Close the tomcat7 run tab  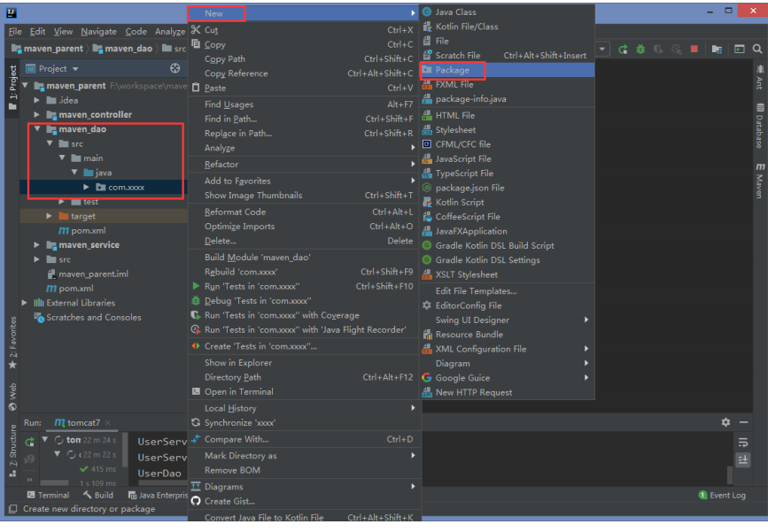pos(108,422)
